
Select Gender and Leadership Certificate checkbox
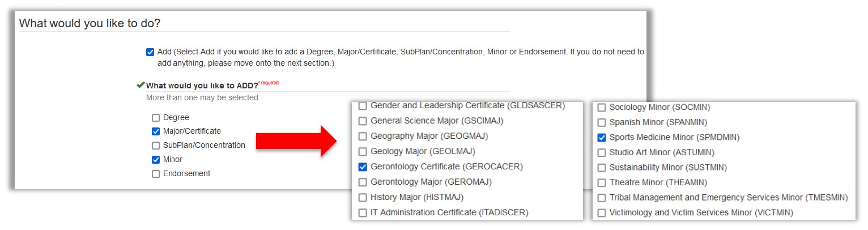click(363, 106)
